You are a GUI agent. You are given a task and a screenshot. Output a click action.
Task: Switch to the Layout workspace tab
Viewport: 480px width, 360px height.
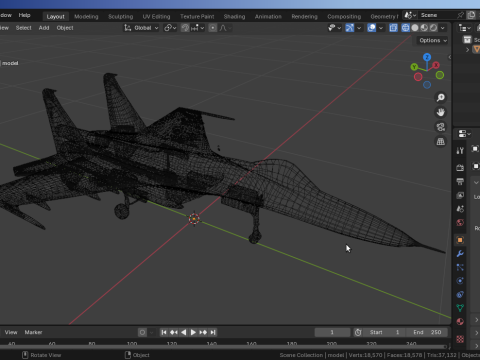(x=55, y=16)
